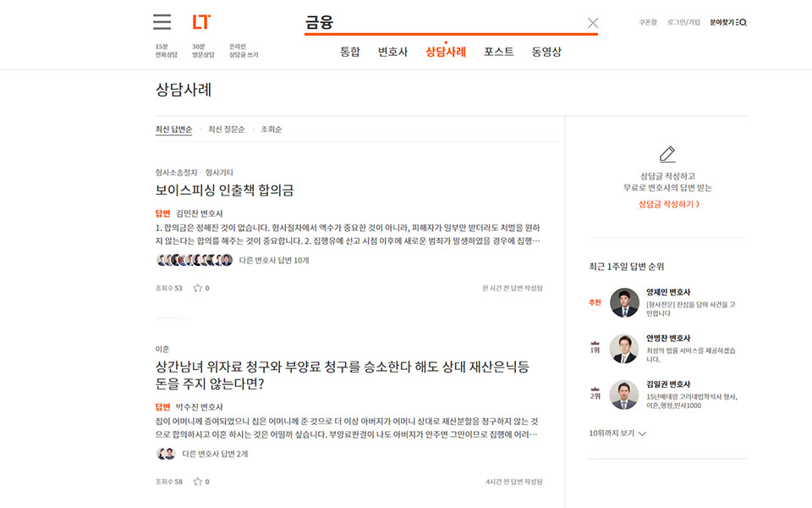Viewport: 812px width, 508px height.
Task: Expand 10위까지 보기 ranking list
Action: 617,433
